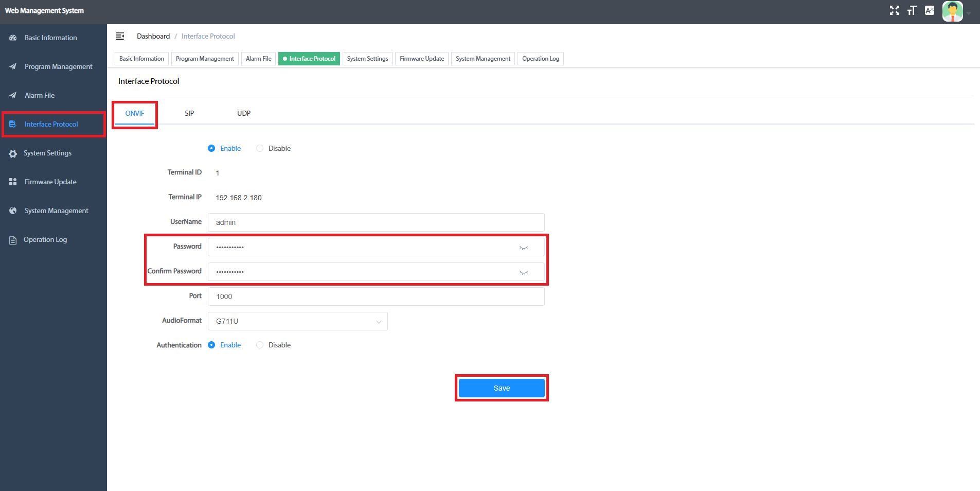
Task: Click the Operation Log document icon in sidebar
Action: [13, 240]
